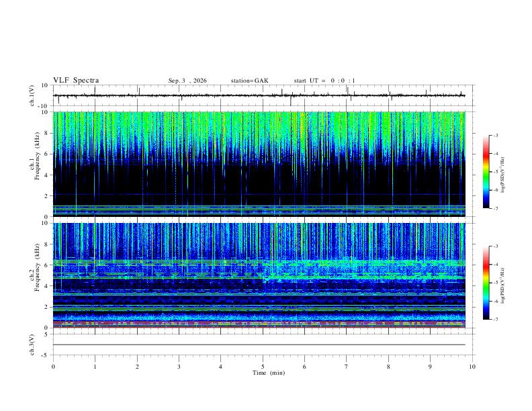Click the ch.1 spectrogram colorbar

(x=486, y=172)
